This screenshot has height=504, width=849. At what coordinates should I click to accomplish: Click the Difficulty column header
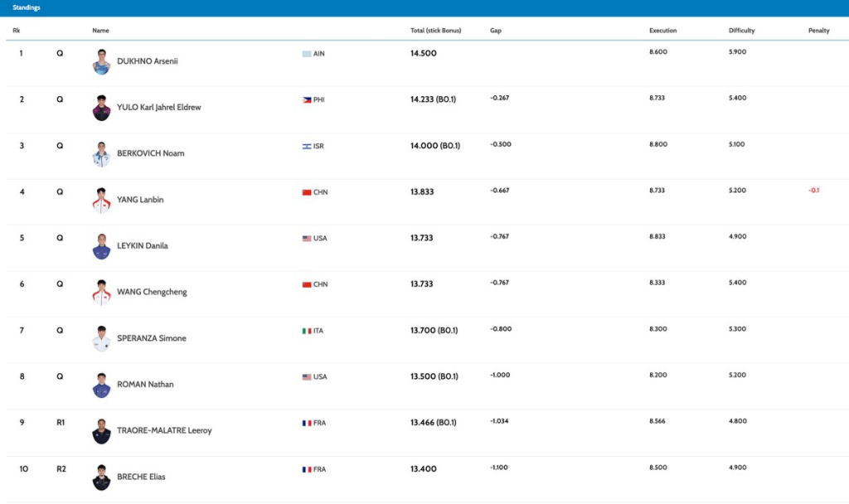tap(741, 31)
